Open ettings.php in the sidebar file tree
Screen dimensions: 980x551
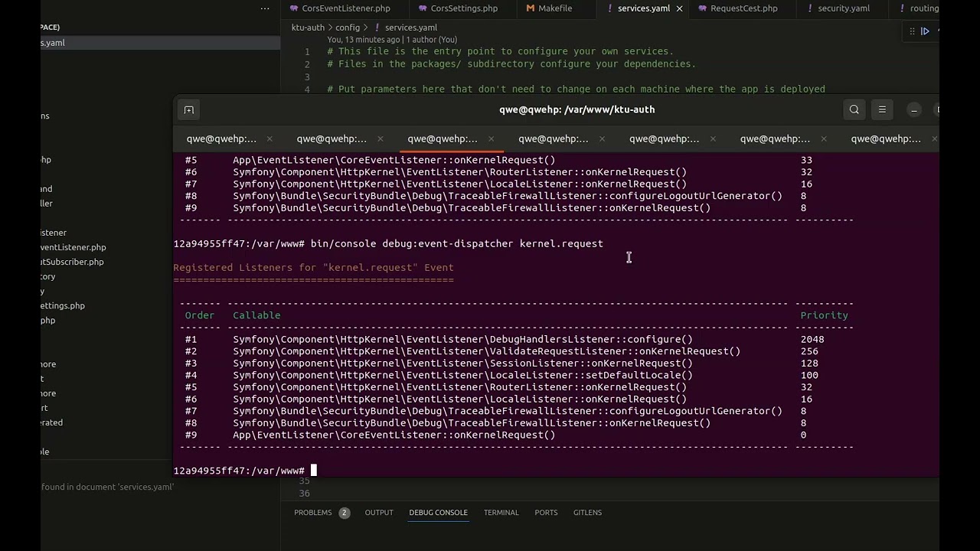[63, 305]
